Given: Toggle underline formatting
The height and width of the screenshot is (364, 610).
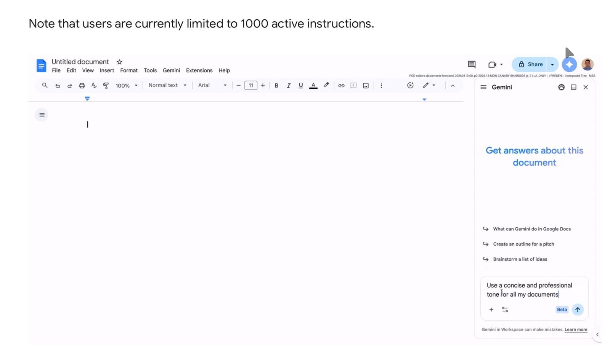Looking at the screenshot, I should pos(301,86).
